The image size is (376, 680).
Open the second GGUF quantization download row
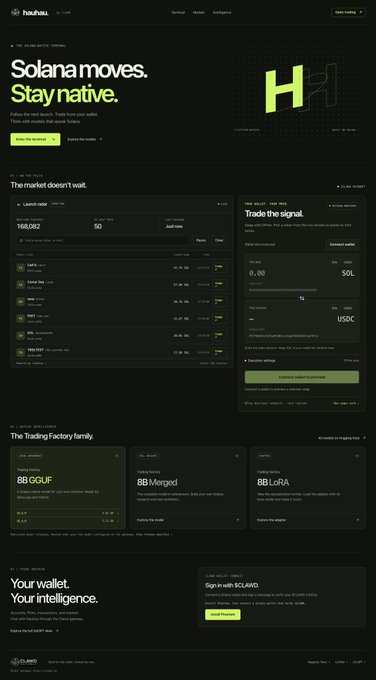[x=68, y=521]
